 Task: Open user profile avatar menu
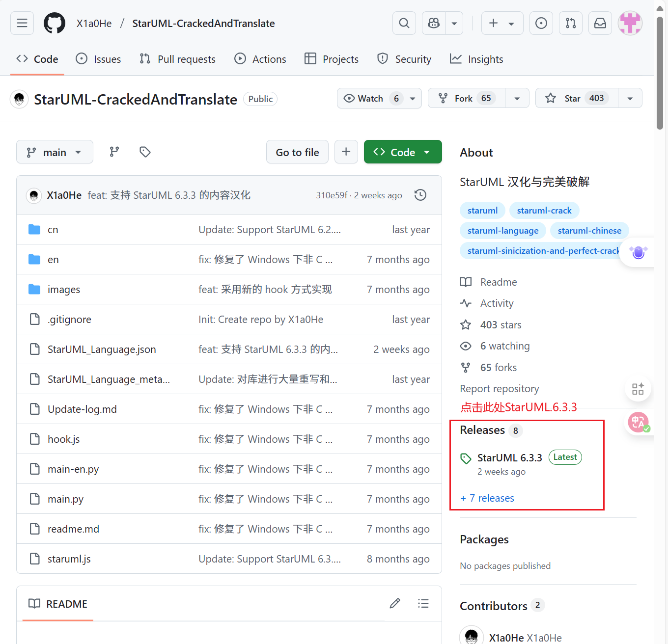tap(630, 23)
